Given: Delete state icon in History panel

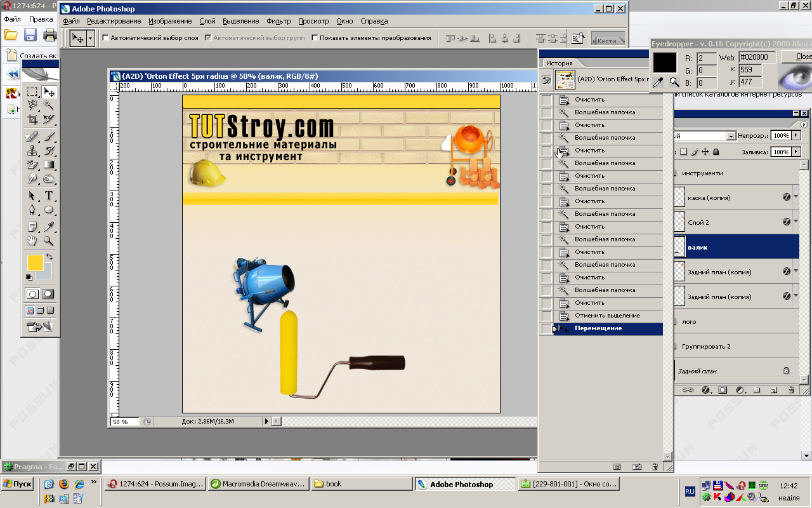Looking at the screenshot, I should click(655, 467).
